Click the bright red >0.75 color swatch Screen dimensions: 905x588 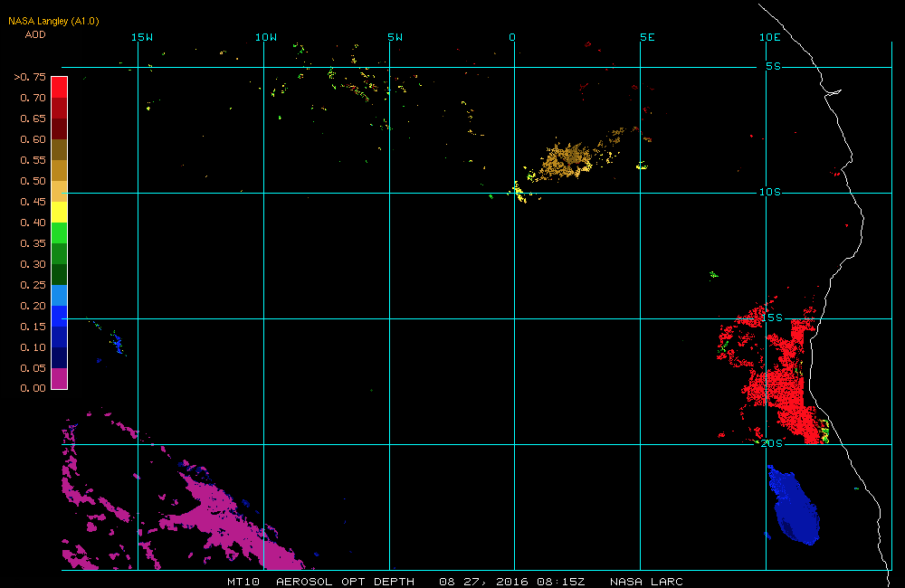tap(60, 87)
